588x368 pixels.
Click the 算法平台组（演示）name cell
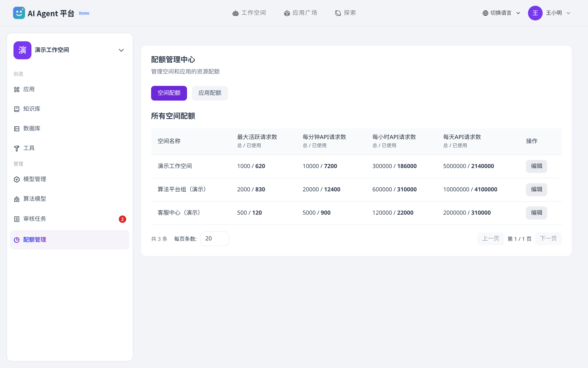tap(182, 190)
